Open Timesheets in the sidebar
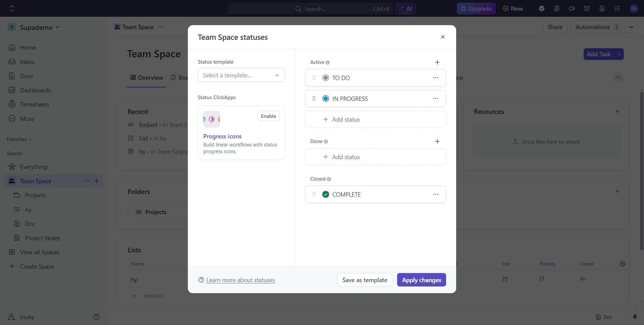The height and width of the screenshot is (325, 644). click(35, 104)
